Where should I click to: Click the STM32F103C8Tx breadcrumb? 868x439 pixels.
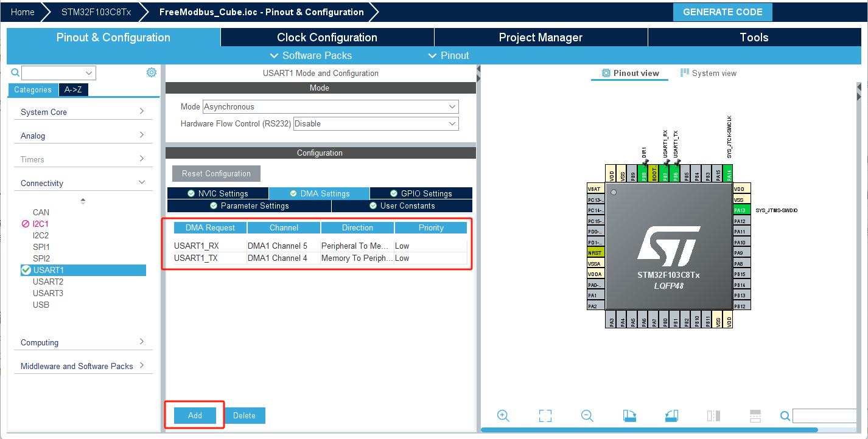coord(96,12)
